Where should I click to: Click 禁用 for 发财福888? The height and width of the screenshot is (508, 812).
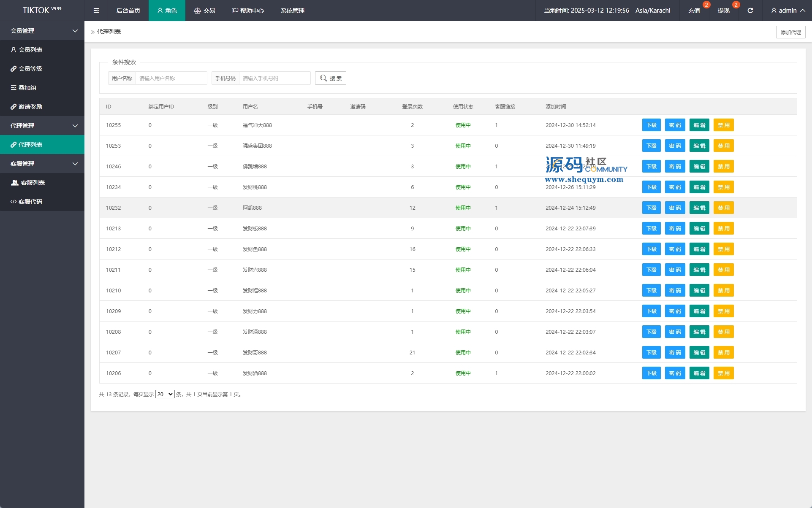[x=724, y=290]
